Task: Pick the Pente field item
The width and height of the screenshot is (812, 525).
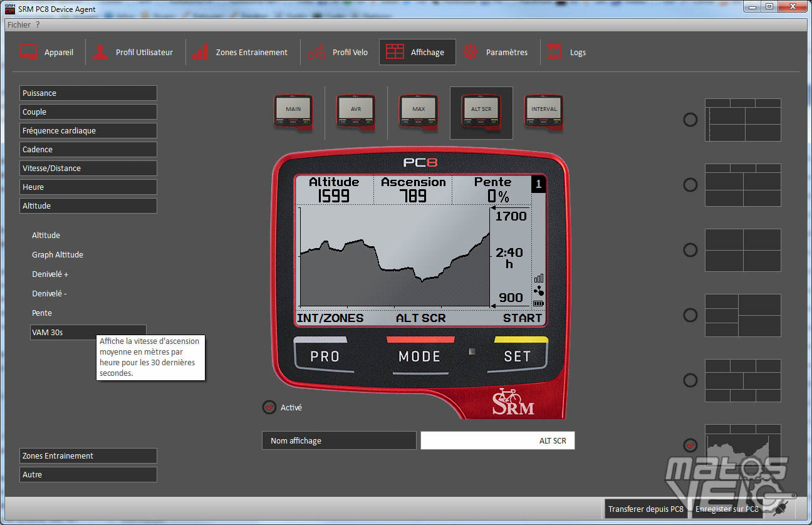Action: pos(42,313)
